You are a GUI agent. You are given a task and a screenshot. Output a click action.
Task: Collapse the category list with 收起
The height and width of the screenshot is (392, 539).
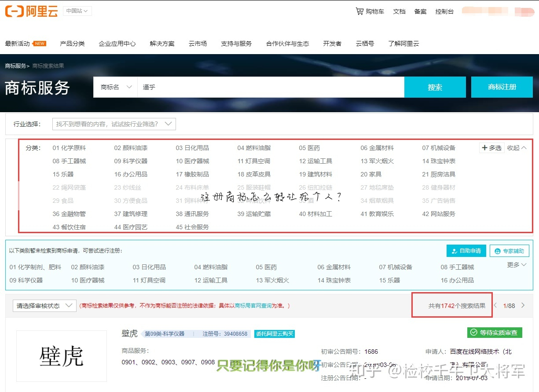click(x=517, y=148)
